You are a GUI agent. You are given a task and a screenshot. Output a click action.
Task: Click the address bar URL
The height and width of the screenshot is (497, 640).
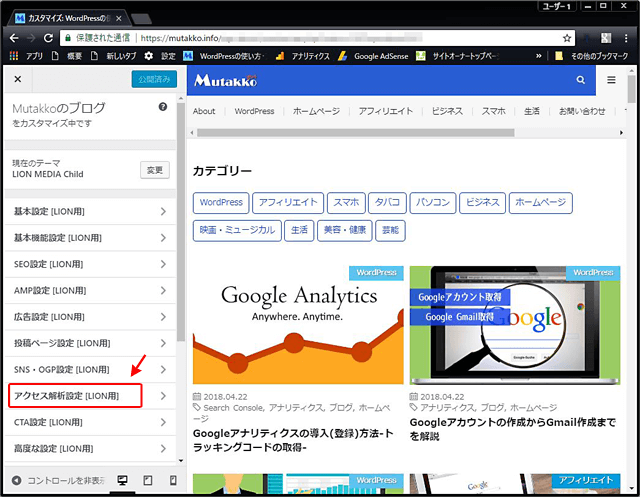[282, 38]
